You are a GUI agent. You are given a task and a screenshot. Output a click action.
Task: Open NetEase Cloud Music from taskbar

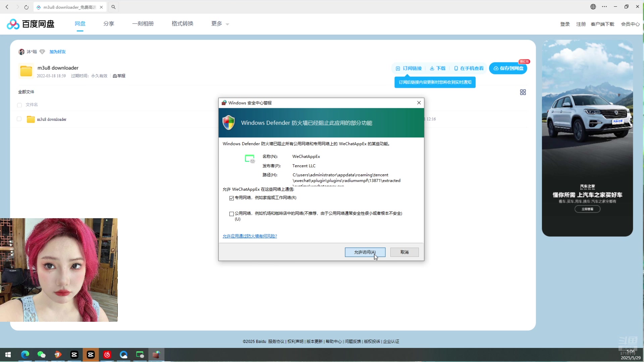click(107, 355)
